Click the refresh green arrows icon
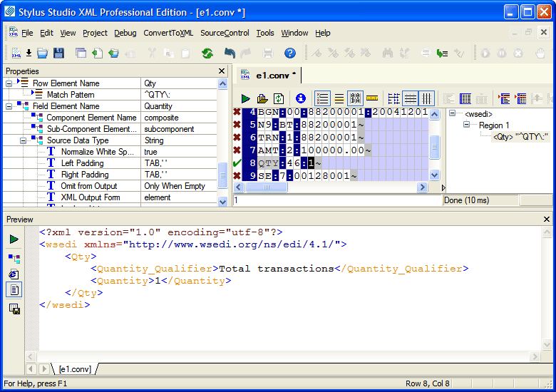Image resolution: width=556 pixels, height=392 pixels. (207, 53)
